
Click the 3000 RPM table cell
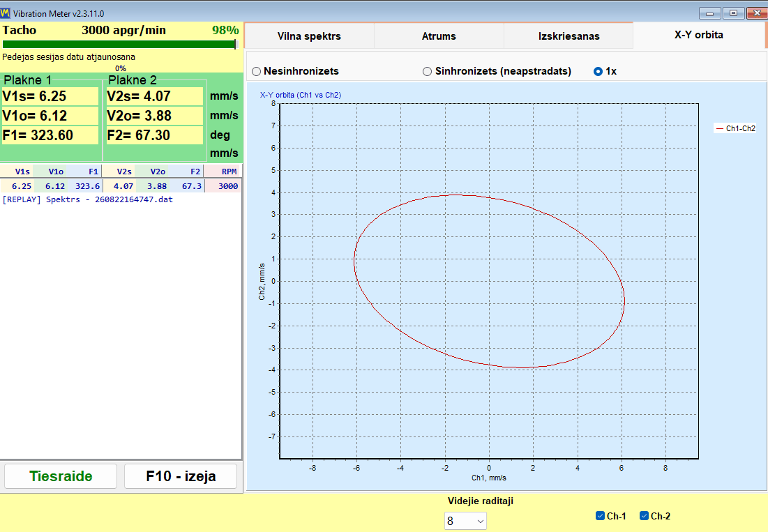[x=223, y=186]
